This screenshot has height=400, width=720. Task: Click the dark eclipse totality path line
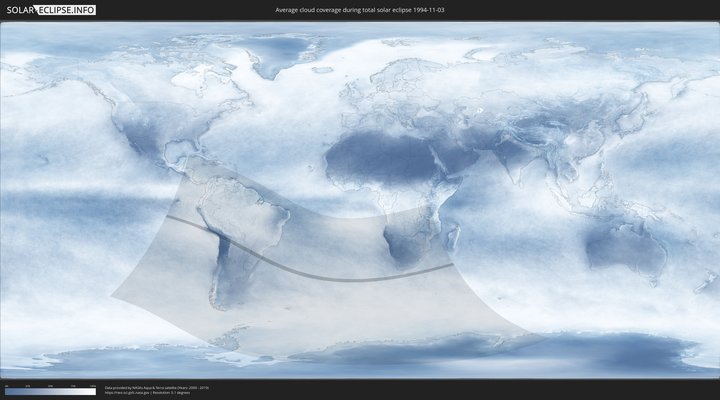tap(312, 275)
